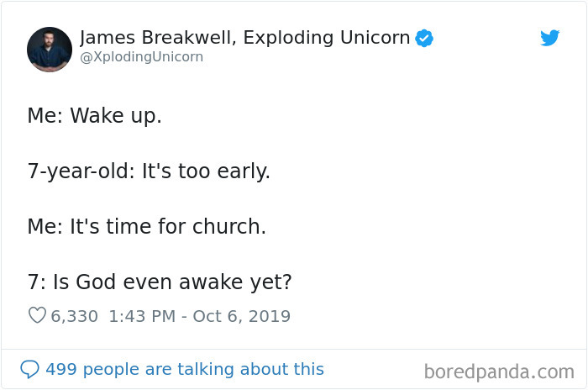Open the Twitter bird logo

point(549,38)
